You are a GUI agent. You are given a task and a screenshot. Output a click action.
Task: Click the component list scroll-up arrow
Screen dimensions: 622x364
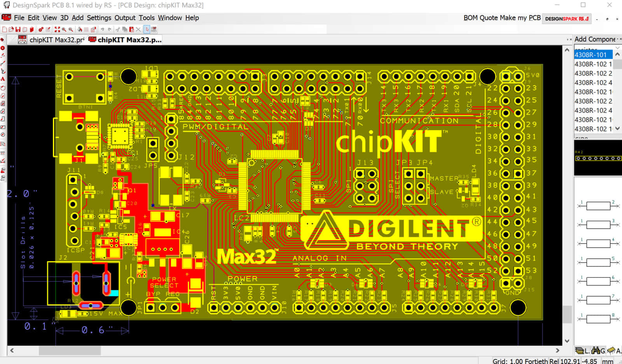click(617, 55)
